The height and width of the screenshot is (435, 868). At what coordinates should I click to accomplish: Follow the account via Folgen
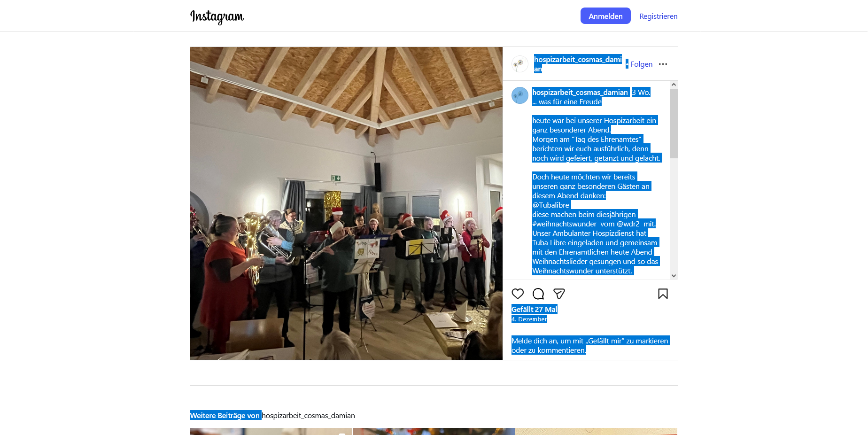(x=642, y=64)
